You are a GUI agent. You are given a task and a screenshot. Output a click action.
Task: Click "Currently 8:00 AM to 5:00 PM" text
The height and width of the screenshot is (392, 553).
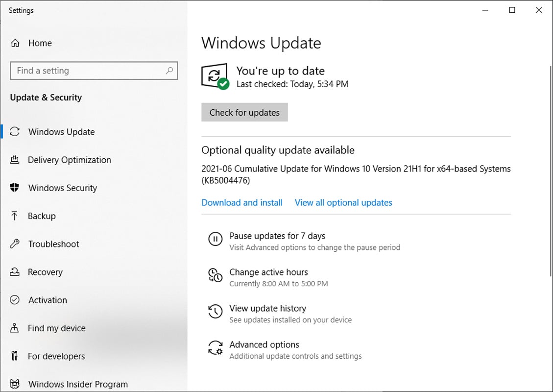[279, 284]
